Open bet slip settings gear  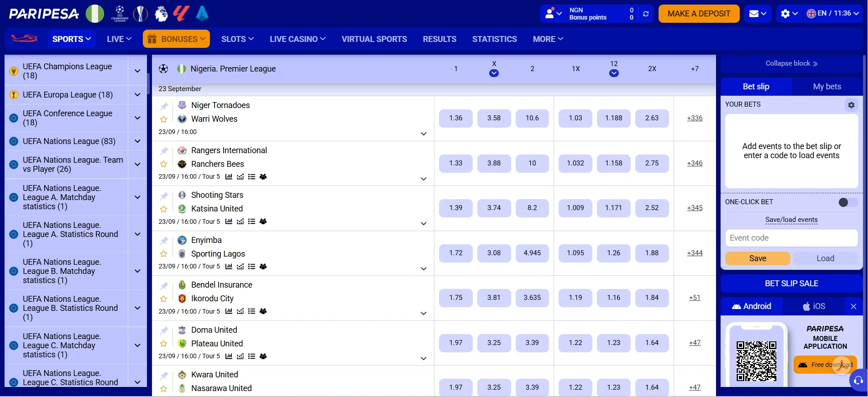click(851, 105)
